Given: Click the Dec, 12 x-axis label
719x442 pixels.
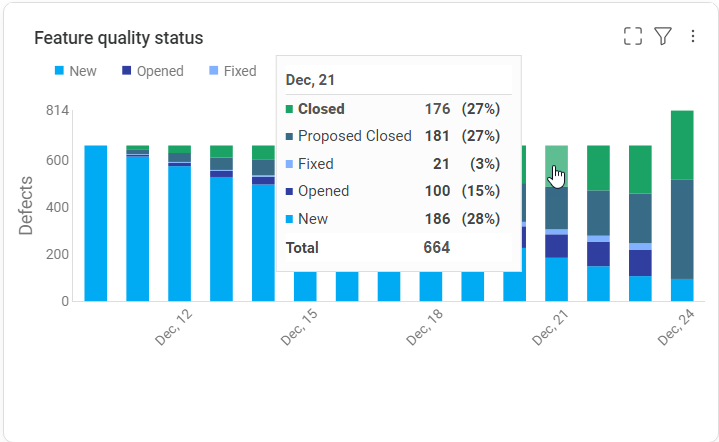Looking at the screenshot, I should click(x=174, y=328).
